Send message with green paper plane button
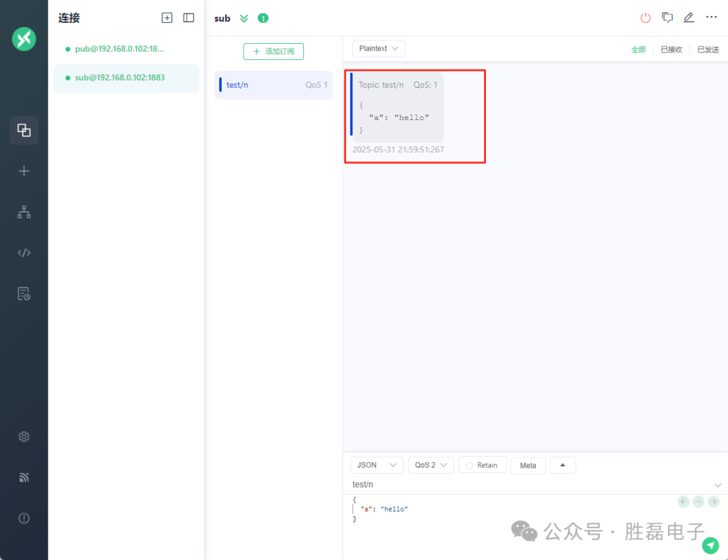Screen dimensions: 728x560 click(710, 545)
